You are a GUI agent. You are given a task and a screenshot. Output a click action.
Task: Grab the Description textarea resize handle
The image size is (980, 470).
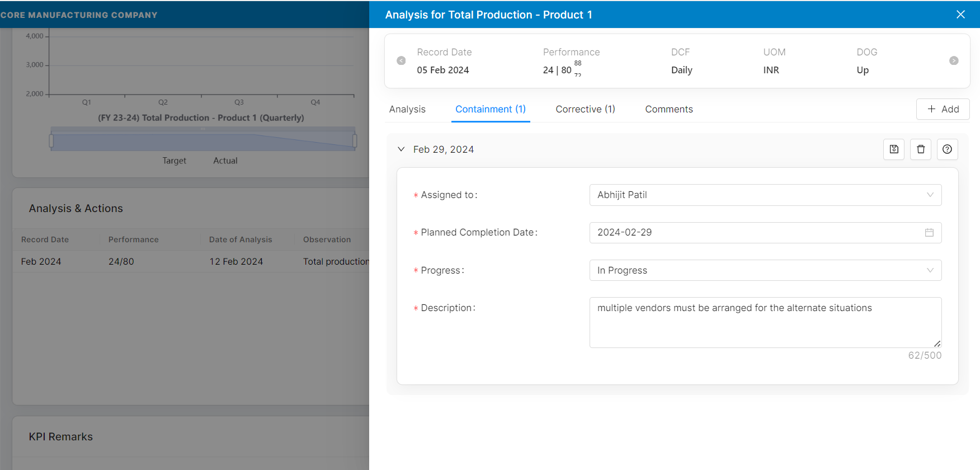point(937,344)
